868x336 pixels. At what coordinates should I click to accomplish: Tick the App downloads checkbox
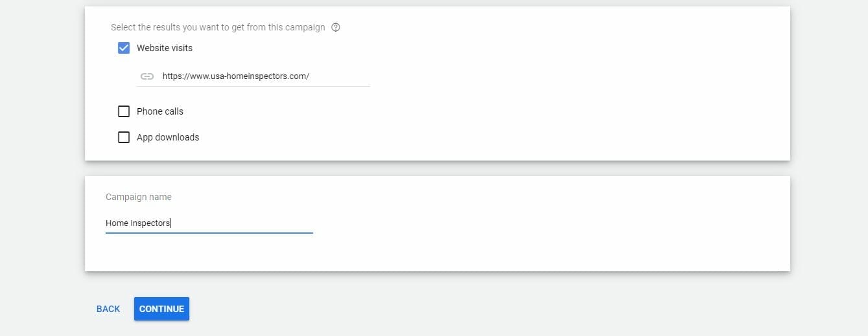pyautogui.click(x=124, y=137)
